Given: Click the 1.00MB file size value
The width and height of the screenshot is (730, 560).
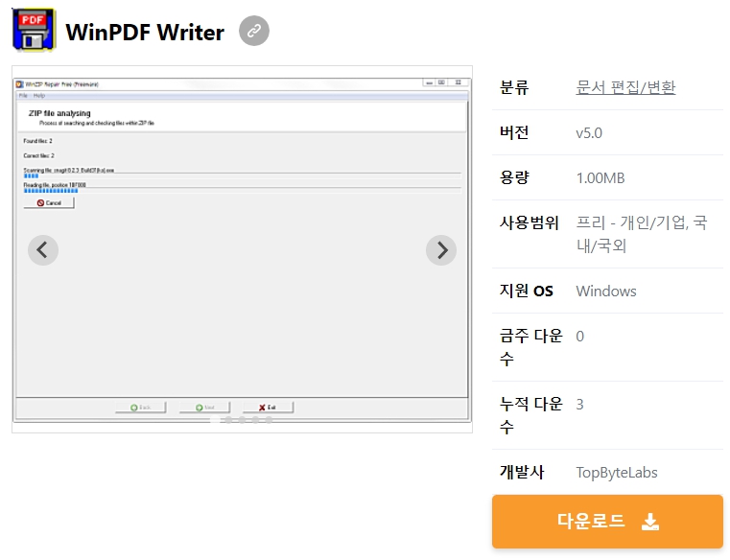Looking at the screenshot, I should coord(600,177).
